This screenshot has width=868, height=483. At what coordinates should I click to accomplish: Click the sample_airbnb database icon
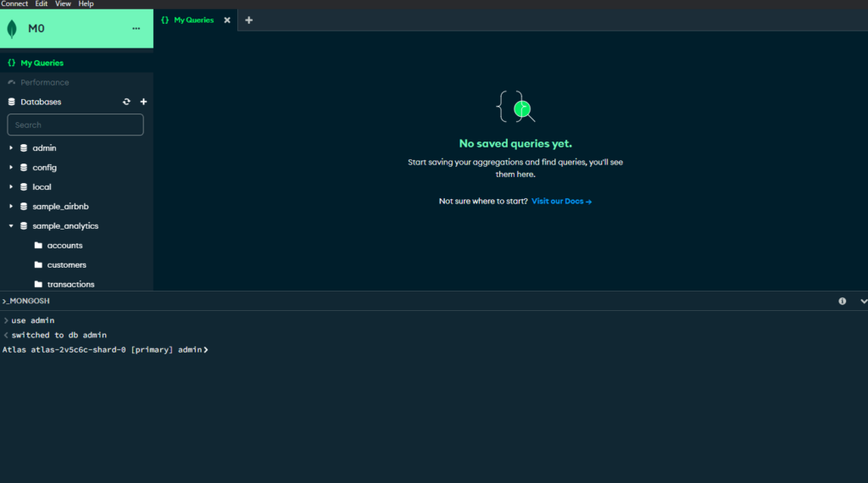[24, 207]
